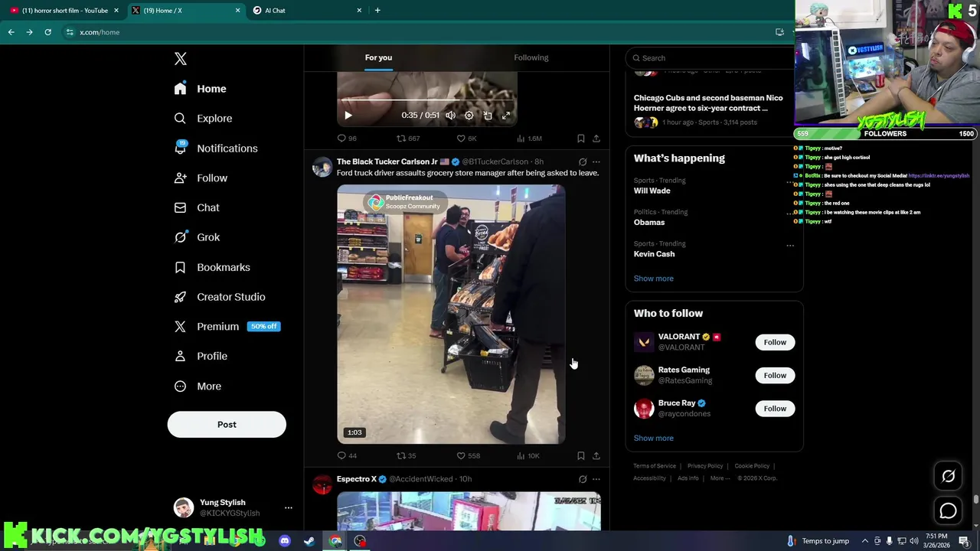Image resolution: width=980 pixels, height=551 pixels.
Task: Open Notifications bell icon
Action: click(x=180, y=148)
